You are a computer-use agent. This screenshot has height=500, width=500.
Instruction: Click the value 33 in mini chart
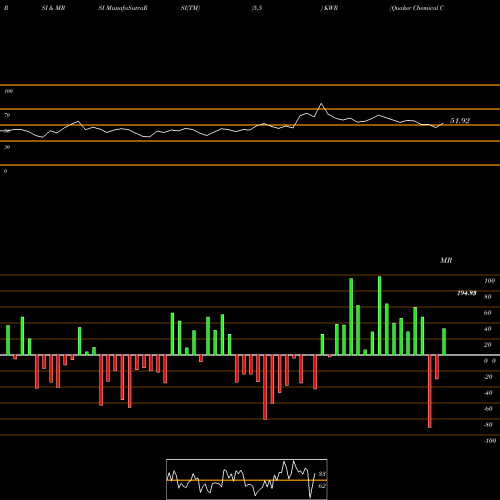[x=322, y=474]
